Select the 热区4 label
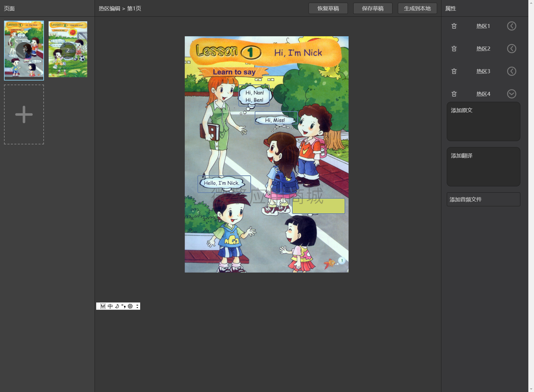Viewport: 534px width, 392px height. point(483,94)
